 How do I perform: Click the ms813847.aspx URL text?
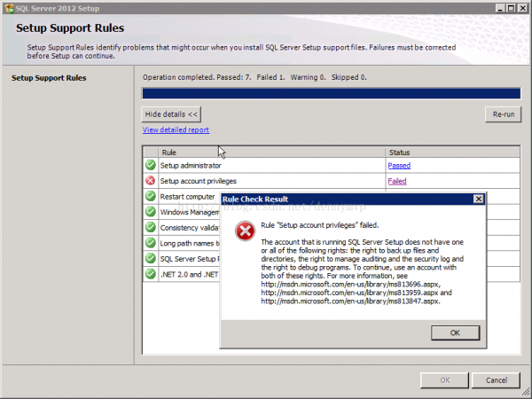tap(350, 301)
